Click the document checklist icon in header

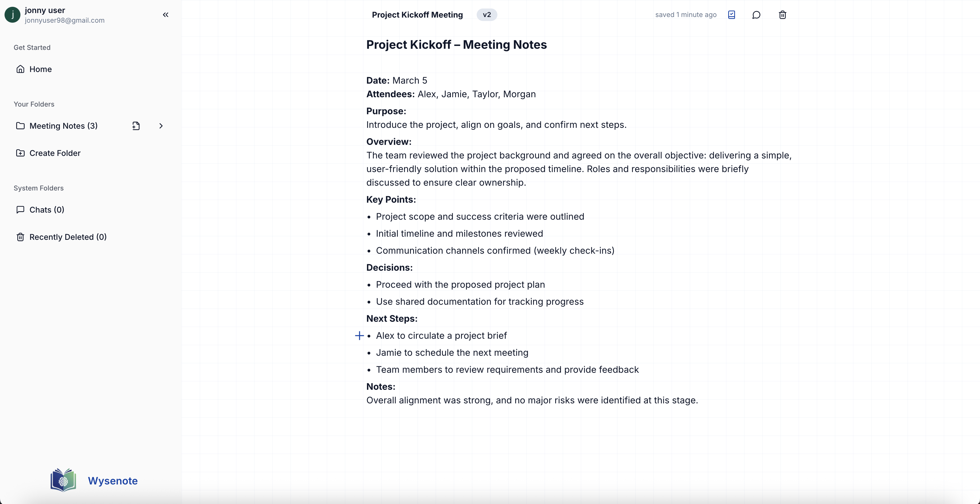coord(731,15)
